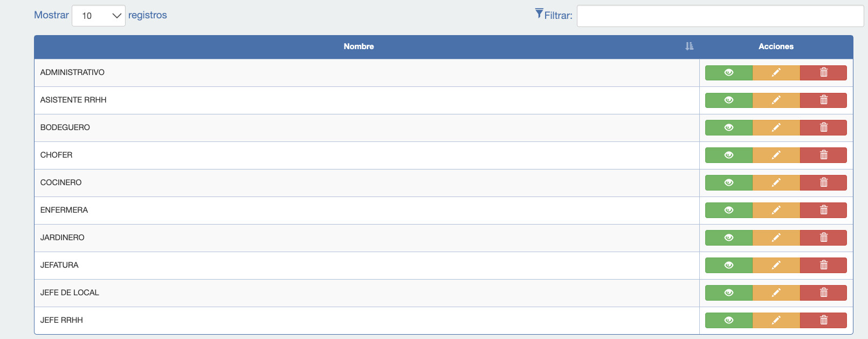Open the eye view for ENFERMERA
This screenshot has width=868, height=339.
click(x=728, y=211)
